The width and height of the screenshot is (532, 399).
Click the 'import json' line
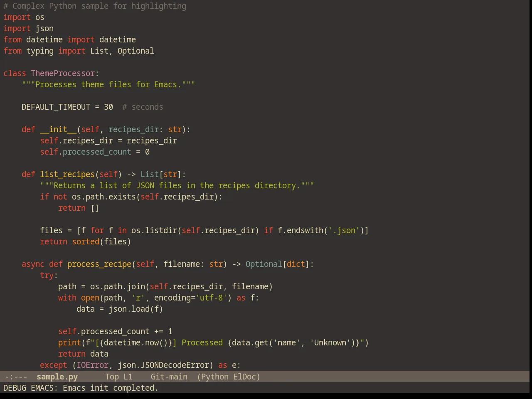pyautogui.click(x=28, y=28)
